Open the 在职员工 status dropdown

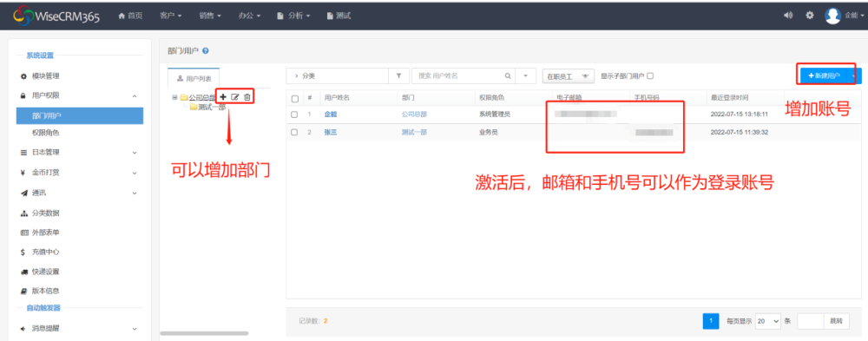click(568, 76)
